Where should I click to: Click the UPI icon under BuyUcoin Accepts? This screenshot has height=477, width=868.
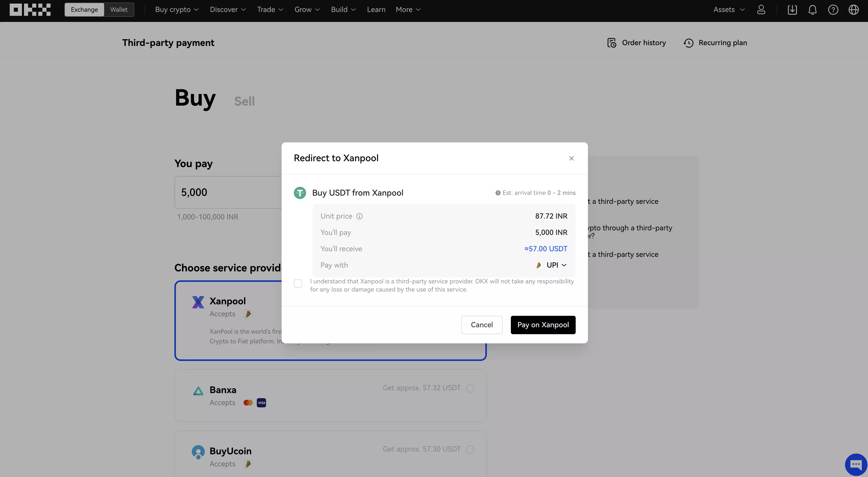coord(248,464)
